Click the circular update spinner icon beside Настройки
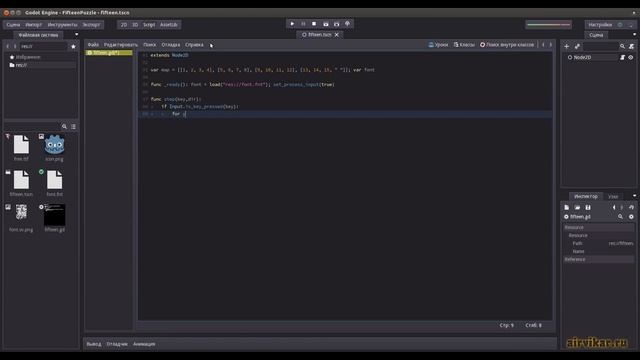The width and height of the screenshot is (640, 360). (x=620, y=25)
